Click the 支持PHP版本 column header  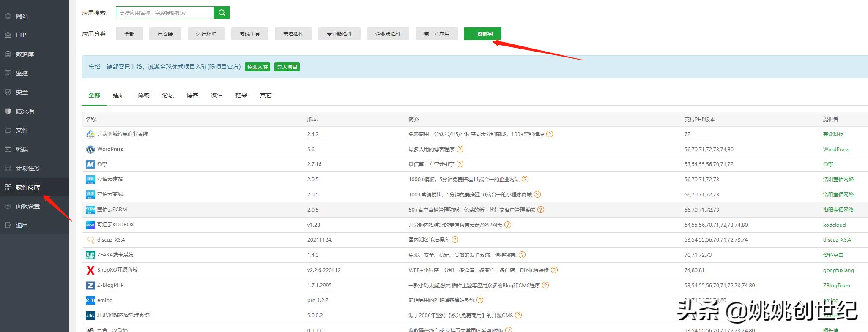(699, 120)
